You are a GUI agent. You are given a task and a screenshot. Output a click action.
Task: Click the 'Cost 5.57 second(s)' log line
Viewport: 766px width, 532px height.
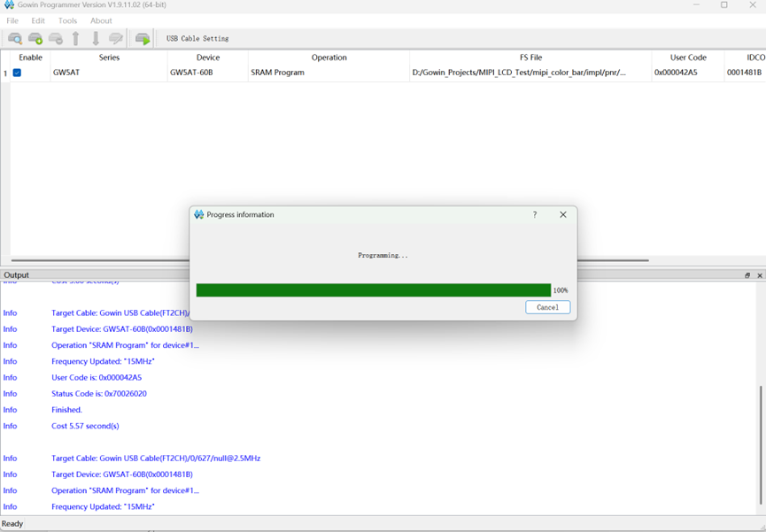86,426
